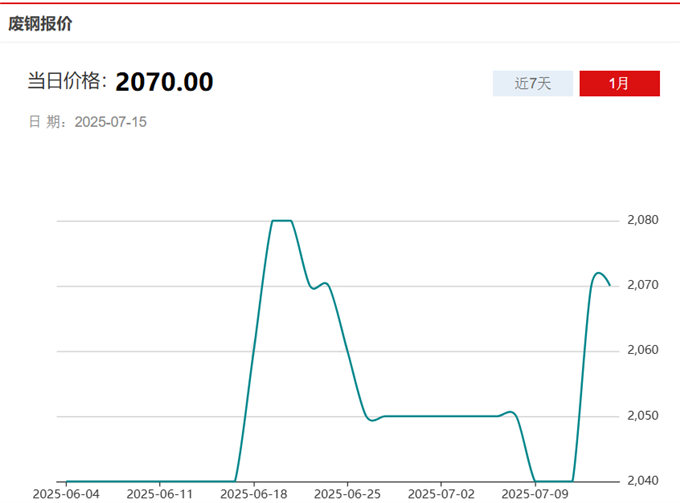
Task: Click the 2025-07-09 x-axis date label
Action: coord(535,494)
